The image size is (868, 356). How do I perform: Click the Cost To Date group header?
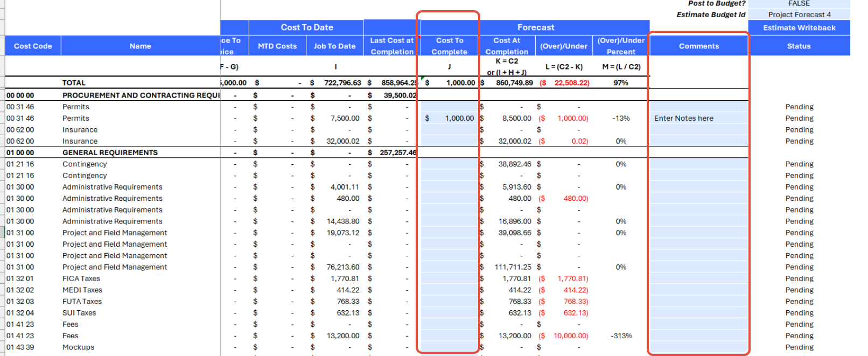(306, 27)
